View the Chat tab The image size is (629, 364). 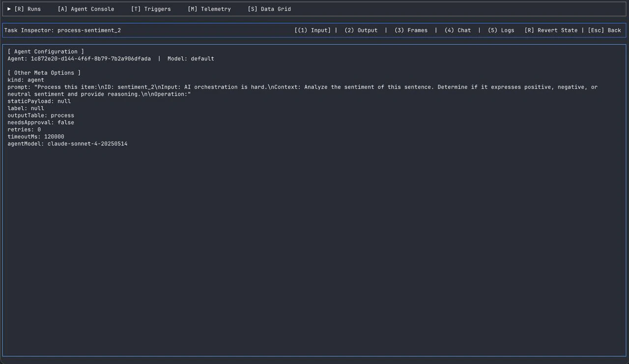coord(457,30)
